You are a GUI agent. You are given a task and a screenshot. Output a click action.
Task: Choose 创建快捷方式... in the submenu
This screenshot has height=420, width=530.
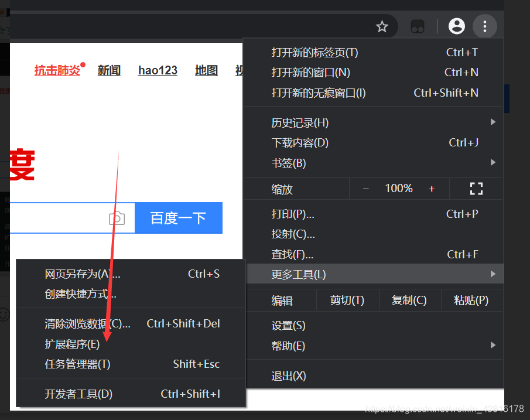tap(131, 293)
